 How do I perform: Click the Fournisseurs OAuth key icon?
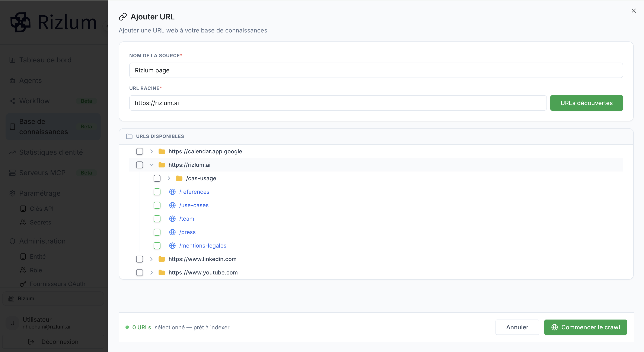(23, 284)
